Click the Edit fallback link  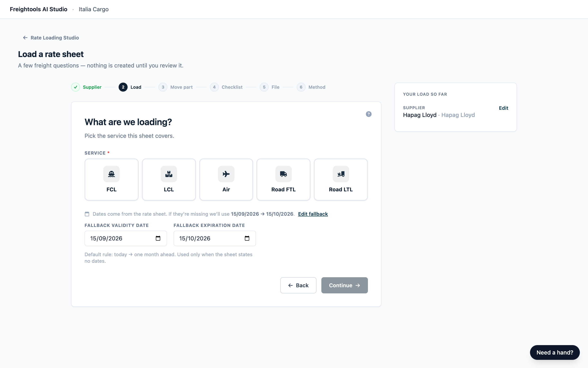click(313, 214)
